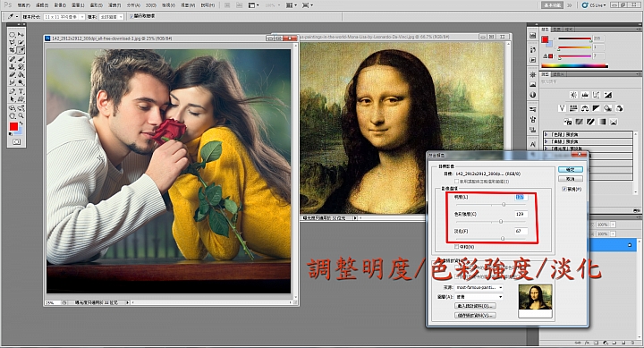Click the fade value field showing 67
This screenshot has height=348, width=644.
pos(521,231)
